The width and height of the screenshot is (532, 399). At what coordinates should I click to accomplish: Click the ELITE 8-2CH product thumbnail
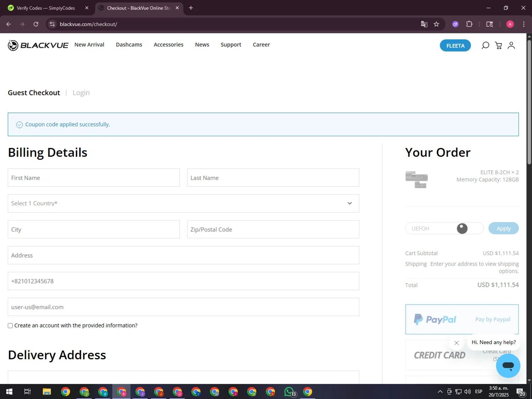click(x=417, y=179)
